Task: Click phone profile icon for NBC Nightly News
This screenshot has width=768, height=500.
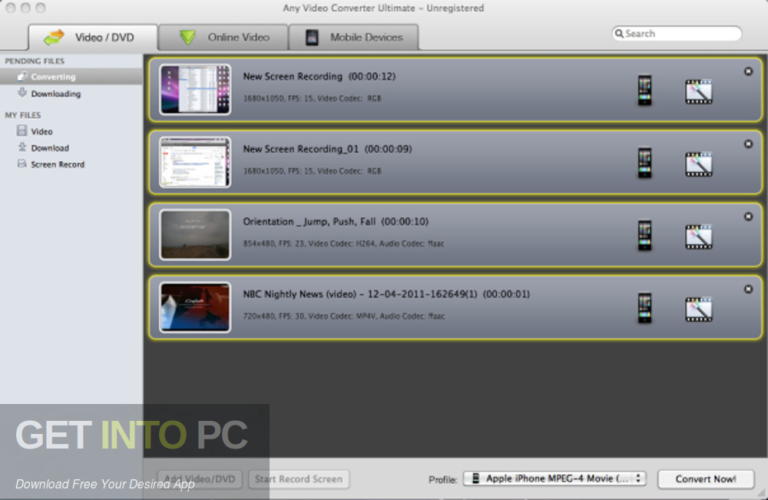Action: pyautogui.click(x=645, y=308)
